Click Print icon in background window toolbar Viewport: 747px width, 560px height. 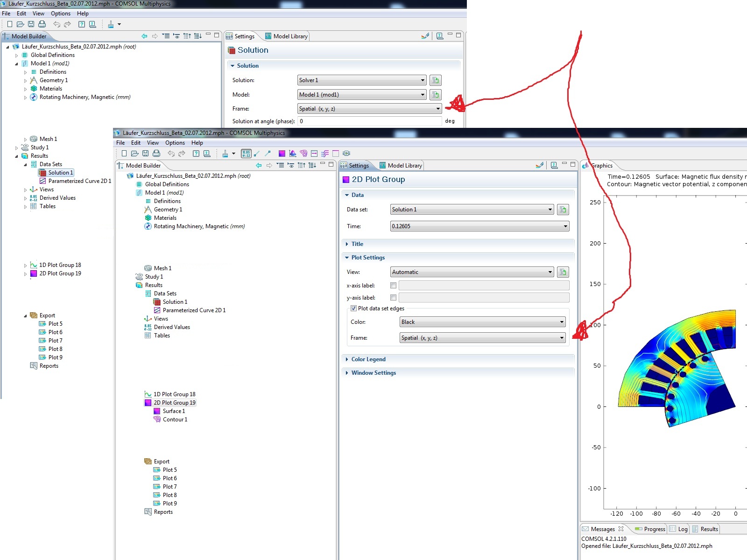[42, 24]
